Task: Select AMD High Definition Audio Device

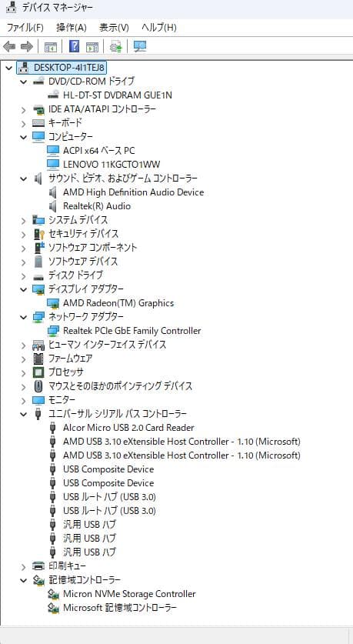Action: pos(133,192)
